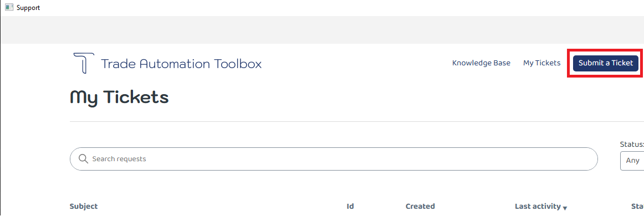Focus the Search requests field
644x216 pixels.
[334, 159]
